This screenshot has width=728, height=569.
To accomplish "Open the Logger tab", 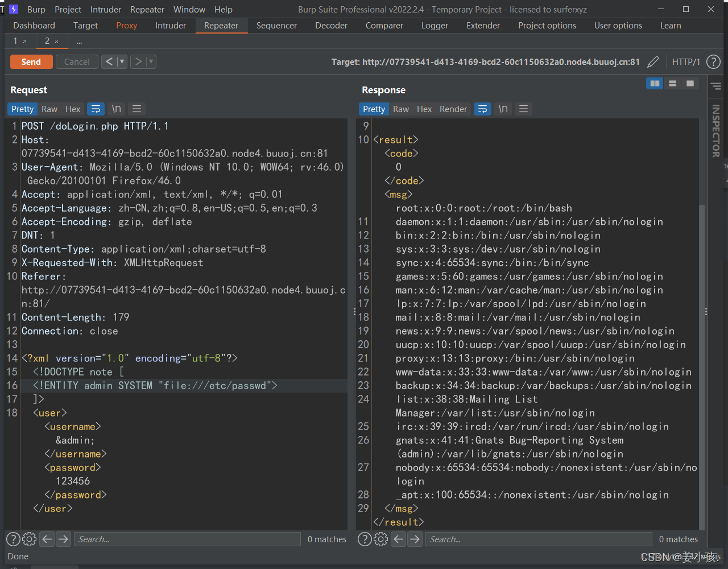I will 435,26.
